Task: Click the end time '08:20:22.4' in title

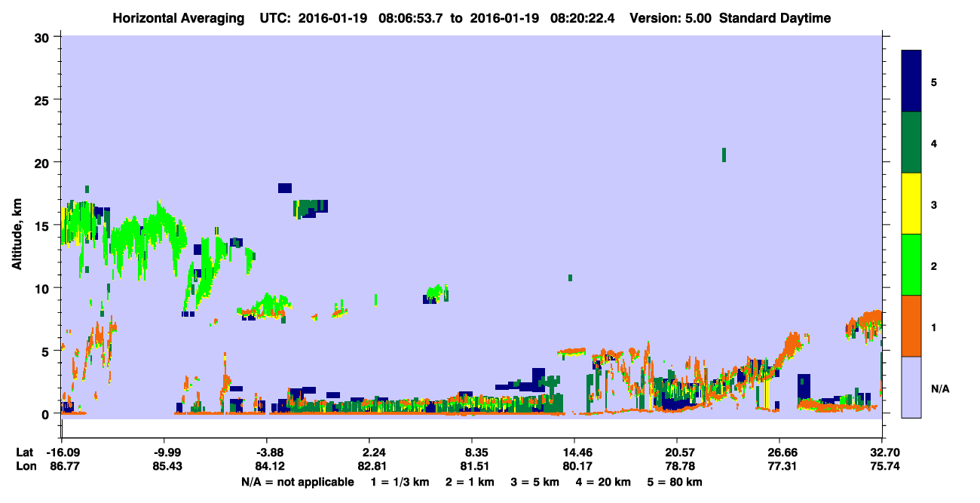Action: pyautogui.click(x=583, y=18)
